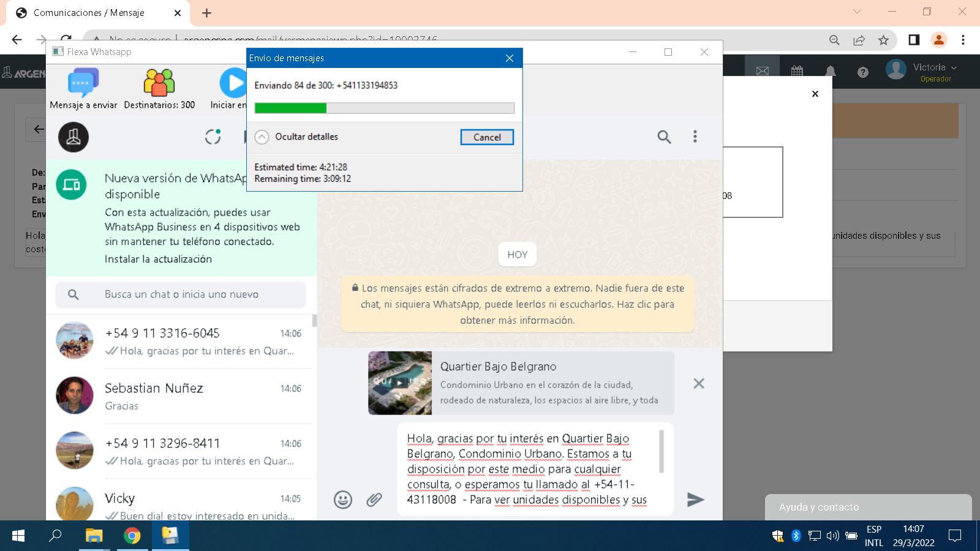Image resolution: width=980 pixels, height=551 pixels.
Task: Close the Envío de mensajes dialog
Action: [509, 58]
